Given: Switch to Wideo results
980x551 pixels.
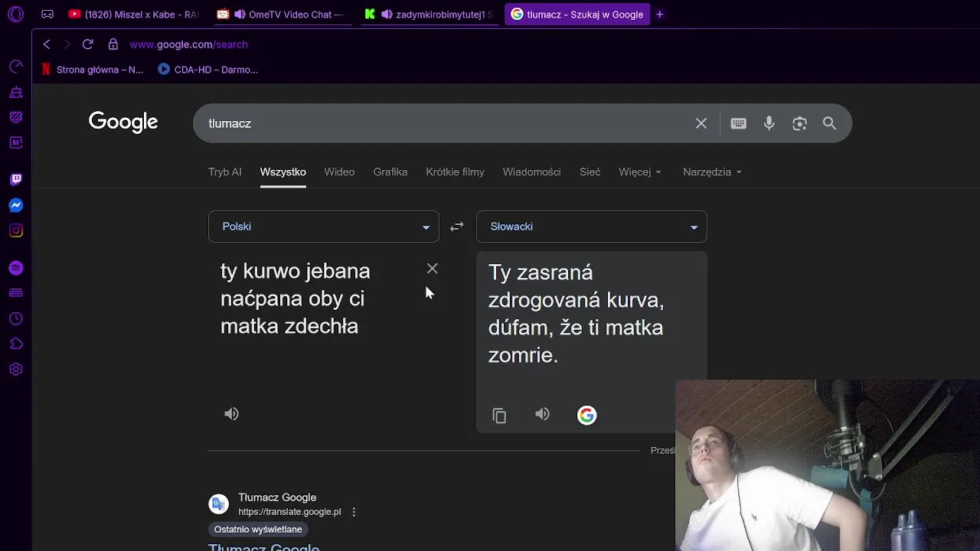Looking at the screenshot, I should 339,172.
